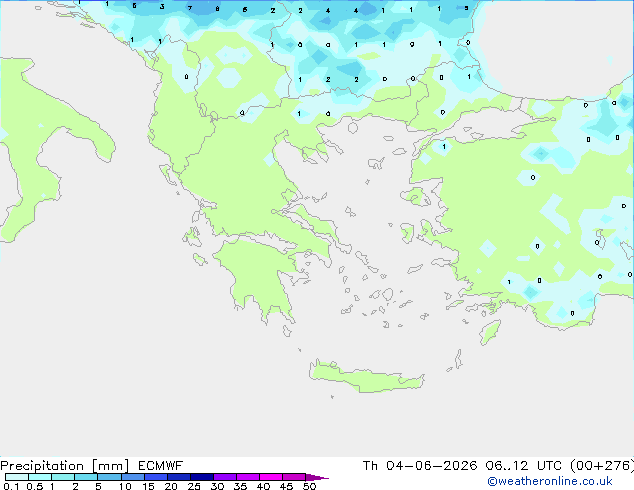The width and height of the screenshot is (634, 490).
Task: Pick the 0.1–0.5 mm legend color swatch
Action: click(17, 477)
